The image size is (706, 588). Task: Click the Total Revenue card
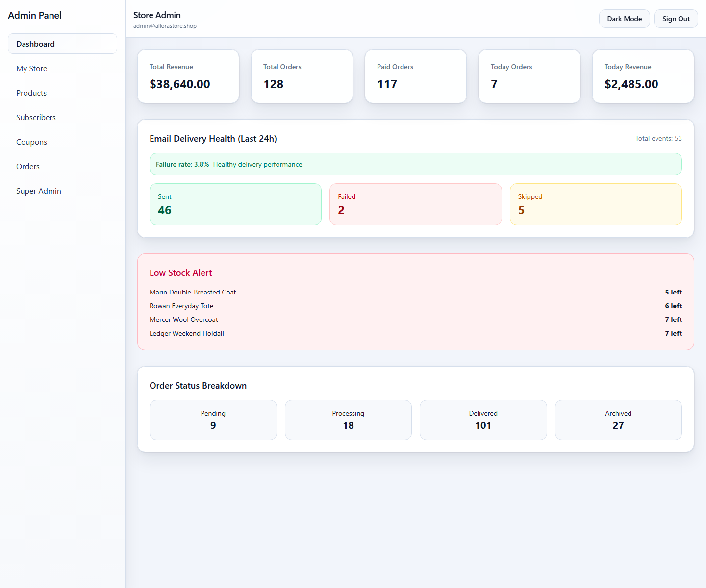click(x=188, y=76)
